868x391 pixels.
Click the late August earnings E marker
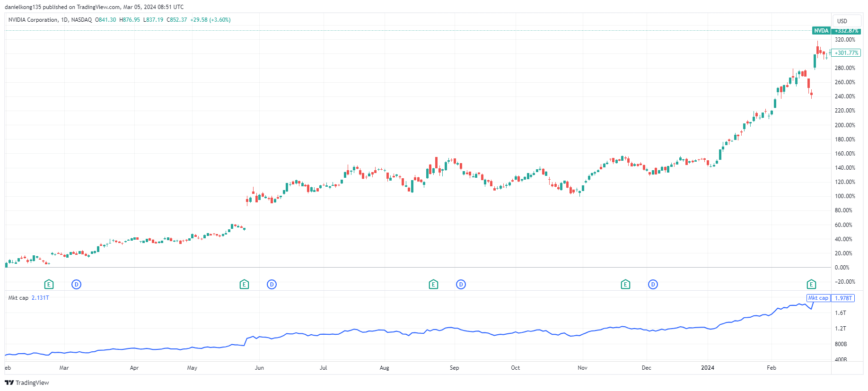point(433,284)
